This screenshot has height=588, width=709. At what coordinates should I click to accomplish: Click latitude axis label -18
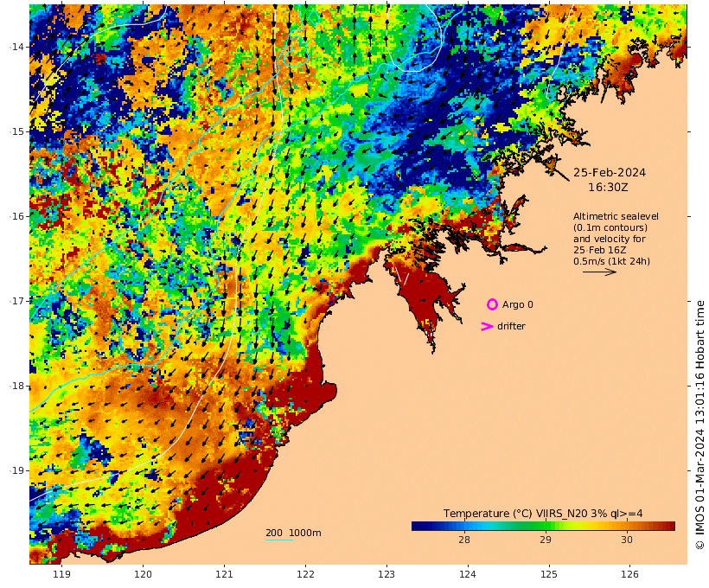point(16,386)
